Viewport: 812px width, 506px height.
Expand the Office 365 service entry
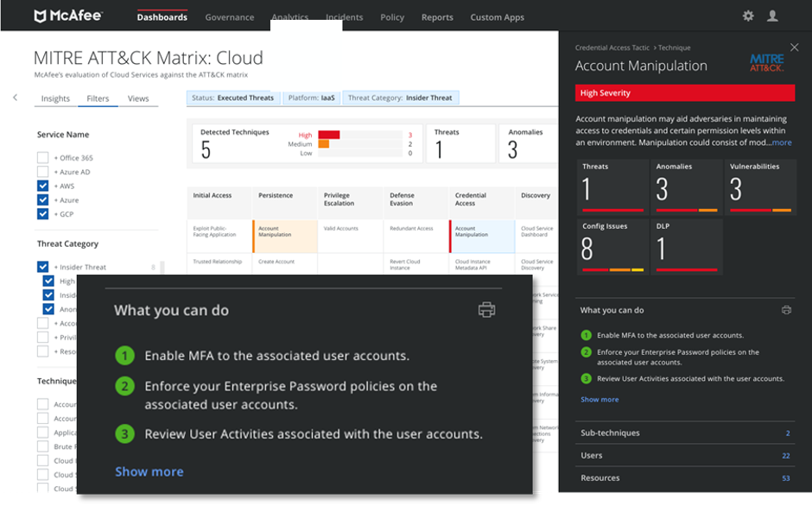pyautogui.click(x=55, y=158)
